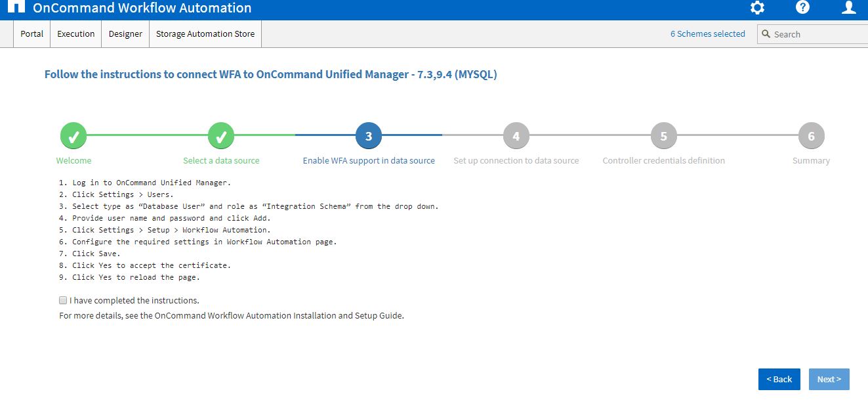Click the '< Back' button
Viewport: 868px width, 400px height.
click(779, 379)
